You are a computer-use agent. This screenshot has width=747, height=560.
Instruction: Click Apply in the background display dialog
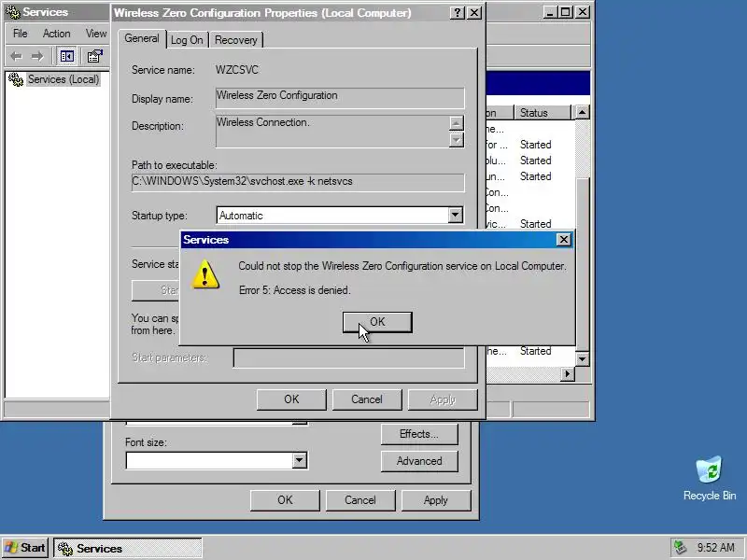(x=436, y=500)
